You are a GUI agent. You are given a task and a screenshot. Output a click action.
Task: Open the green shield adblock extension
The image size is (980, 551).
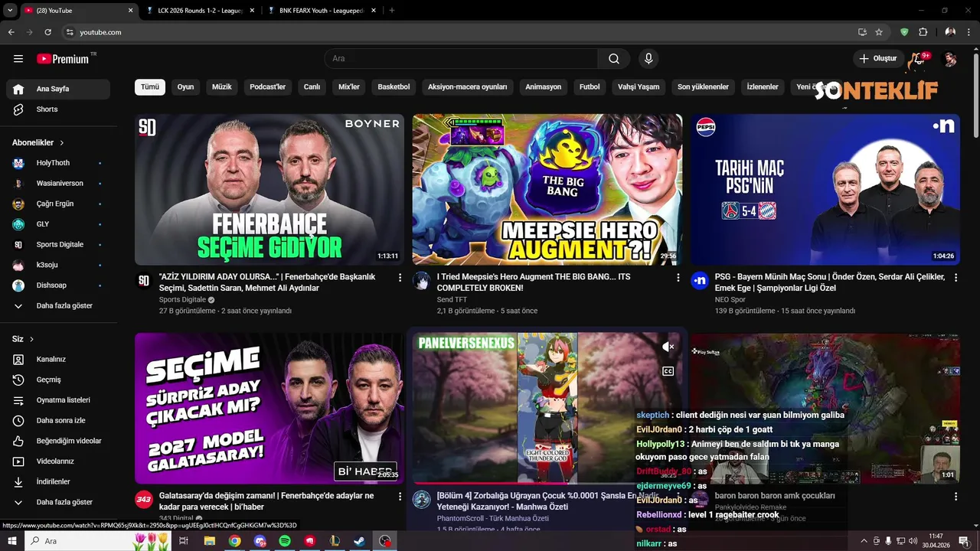(904, 32)
